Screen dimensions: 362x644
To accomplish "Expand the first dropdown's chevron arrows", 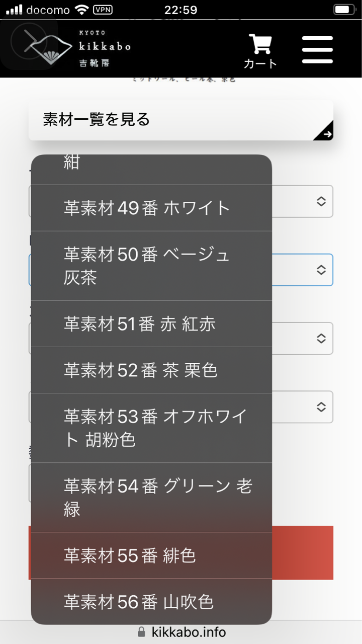I will click(x=321, y=201).
